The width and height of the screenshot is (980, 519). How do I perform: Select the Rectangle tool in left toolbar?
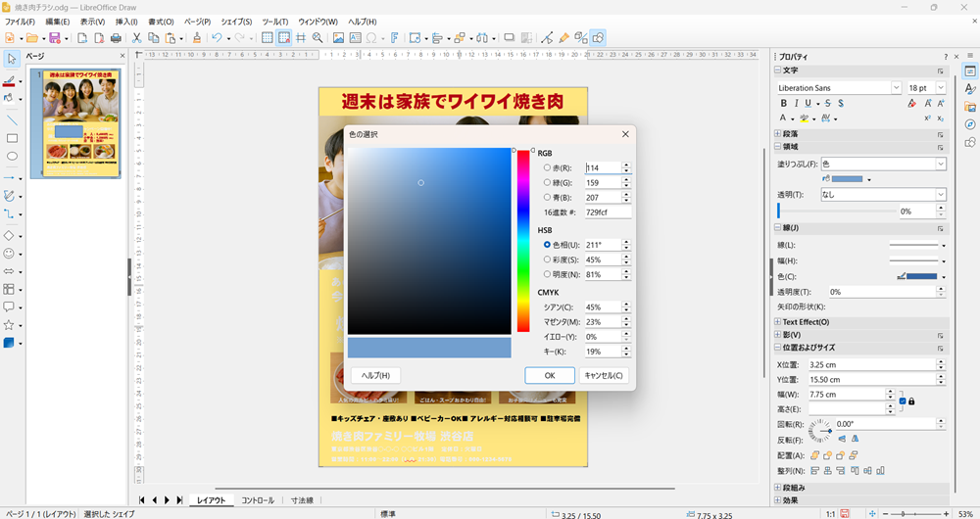point(12,139)
